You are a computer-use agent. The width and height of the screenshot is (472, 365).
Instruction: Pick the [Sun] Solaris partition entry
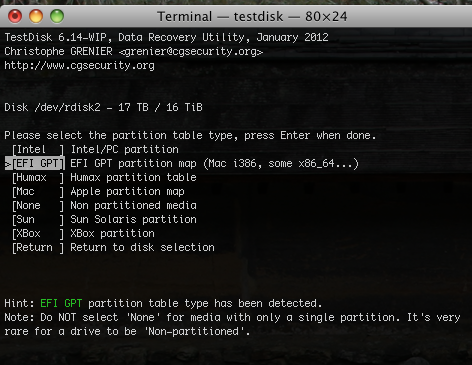(38, 220)
